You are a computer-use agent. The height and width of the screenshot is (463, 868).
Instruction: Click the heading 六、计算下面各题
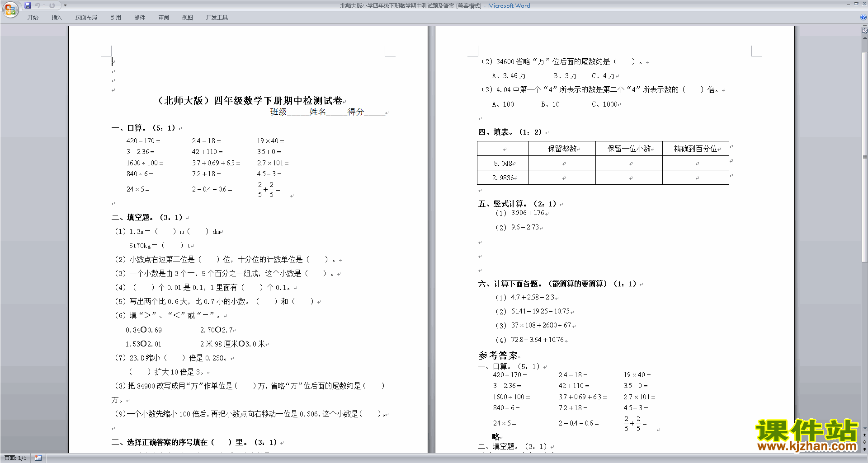tap(557, 284)
